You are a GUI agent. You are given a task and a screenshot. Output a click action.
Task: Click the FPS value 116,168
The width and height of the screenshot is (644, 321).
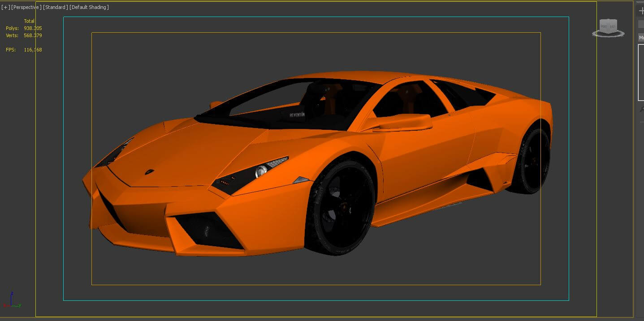33,50
